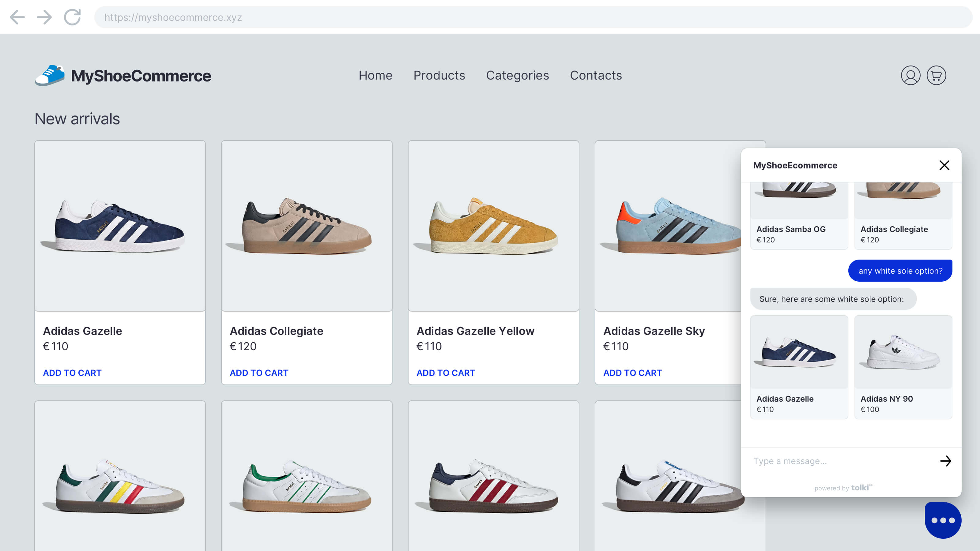980x551 pixels.
Task: Click the chat message input field
Action: coord(841,461)
